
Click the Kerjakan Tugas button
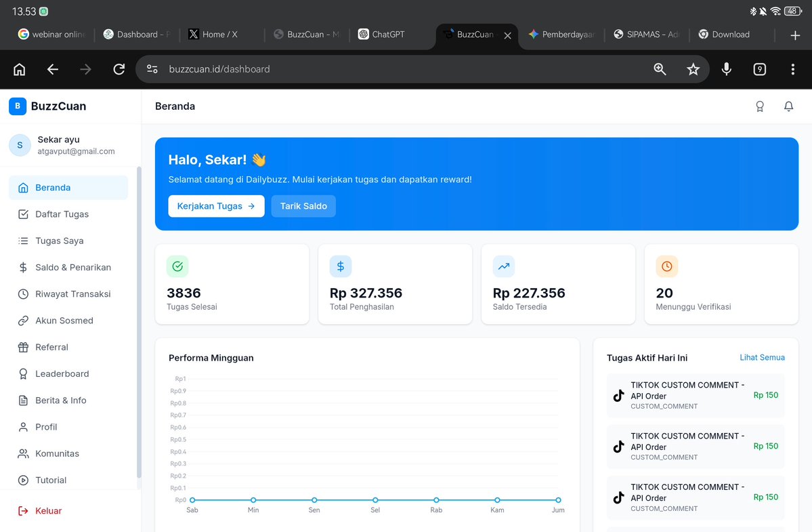(x=217, y=206)
